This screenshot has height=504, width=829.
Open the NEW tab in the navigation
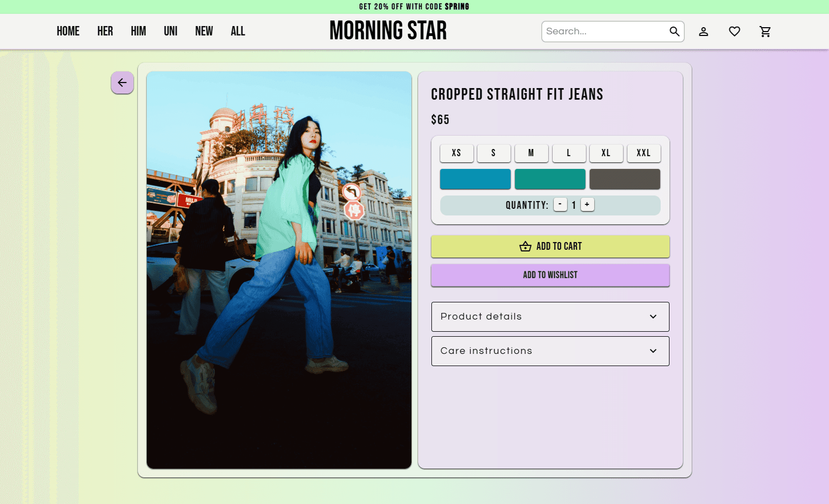[204, 31]
